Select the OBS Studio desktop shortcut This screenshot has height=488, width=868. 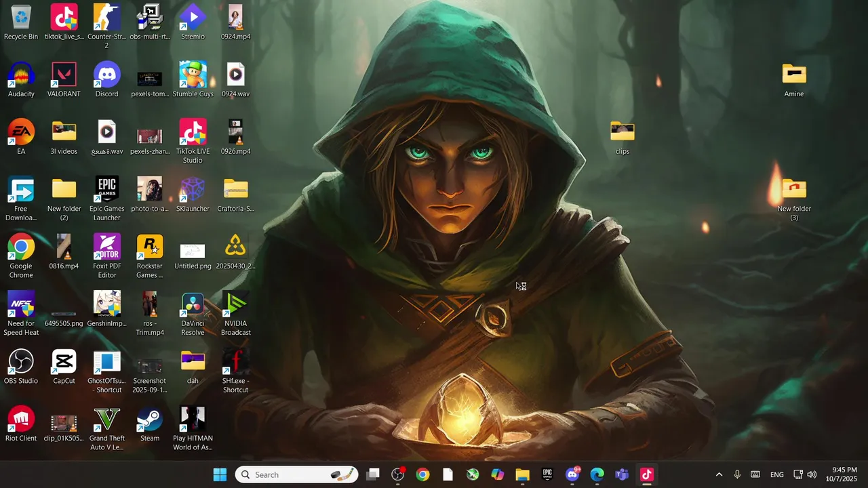pos(21,367)
